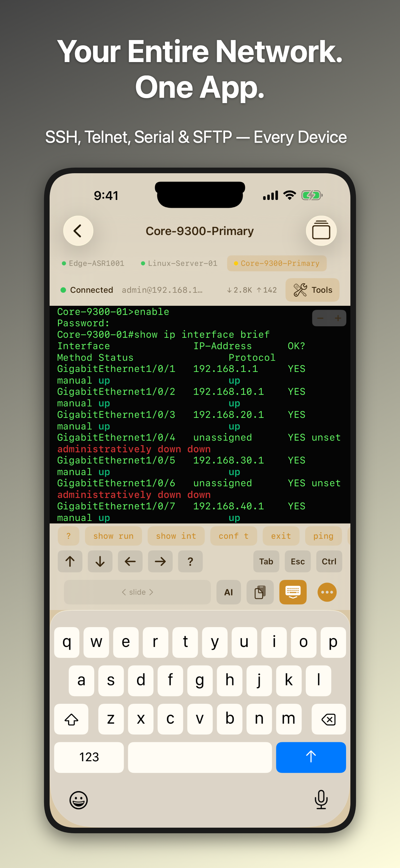Image resolution: width=400 pixels, height=868 pixels.
Task: Tap the back chevron button
Action: [78, 231]
